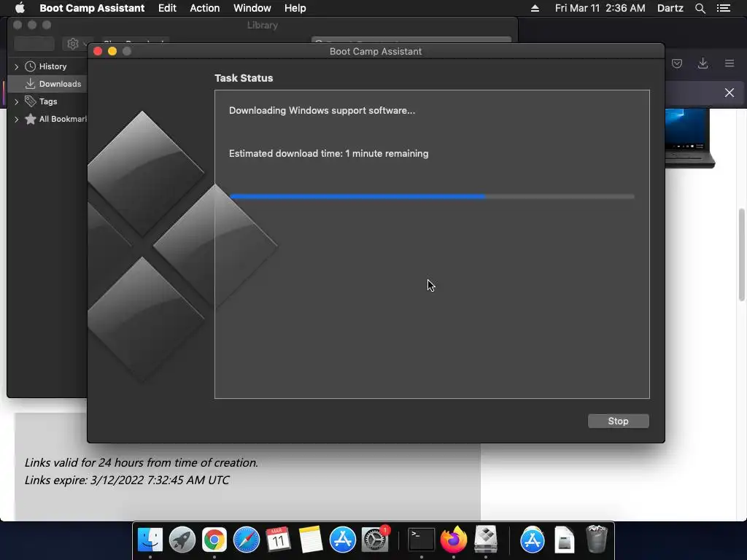Screen dimensions: 747x560
Task: Open the Window menu
Action: pyautogui.click(x=252, y=8)
